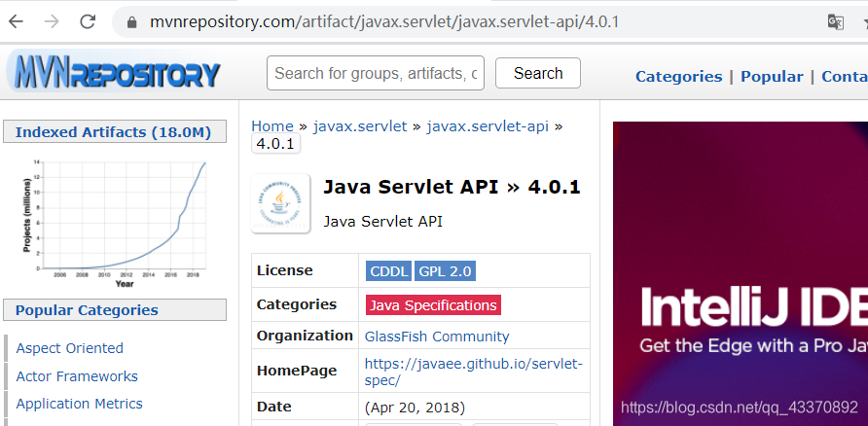Open the indexed artifacts growth chart
The width and height of the screenshot is (868, 426).
click(115, 223)
